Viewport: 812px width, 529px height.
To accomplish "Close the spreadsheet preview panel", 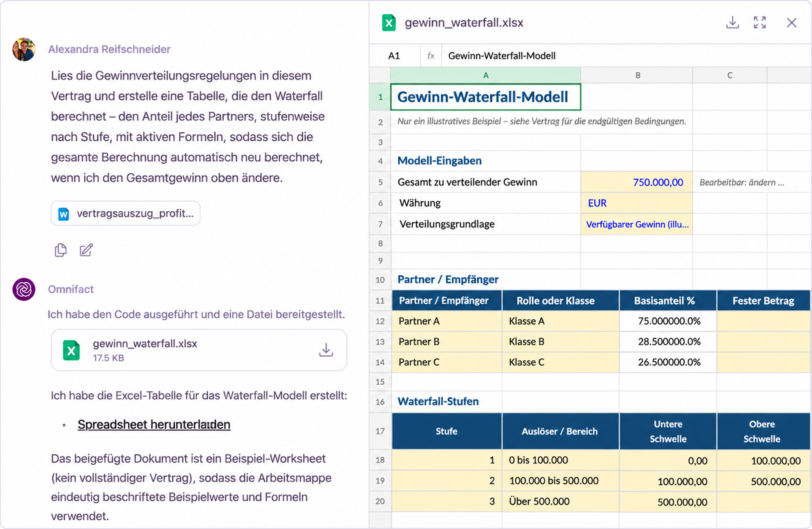I will 791,22.
